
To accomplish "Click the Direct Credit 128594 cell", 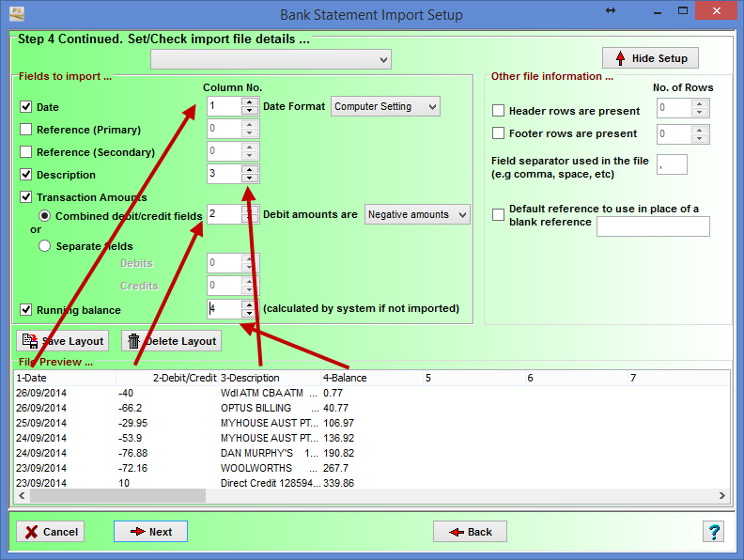I will click(269, 483).
